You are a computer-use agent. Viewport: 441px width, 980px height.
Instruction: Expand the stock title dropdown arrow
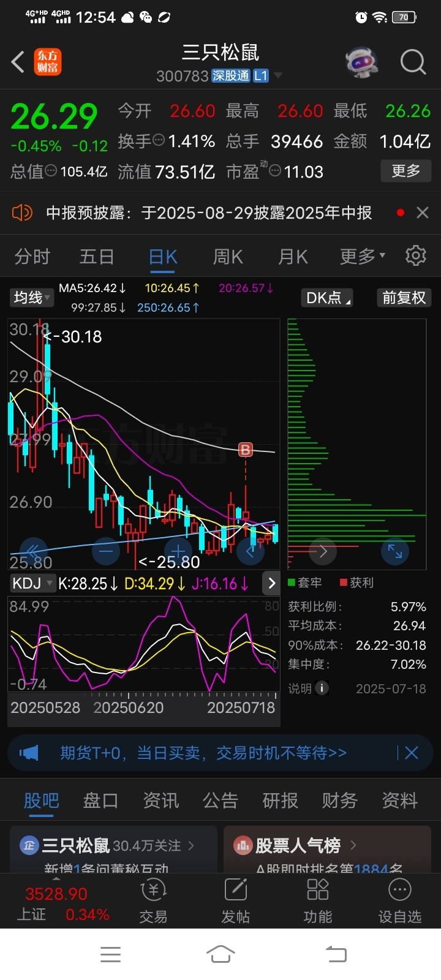[x=278, y=76]
